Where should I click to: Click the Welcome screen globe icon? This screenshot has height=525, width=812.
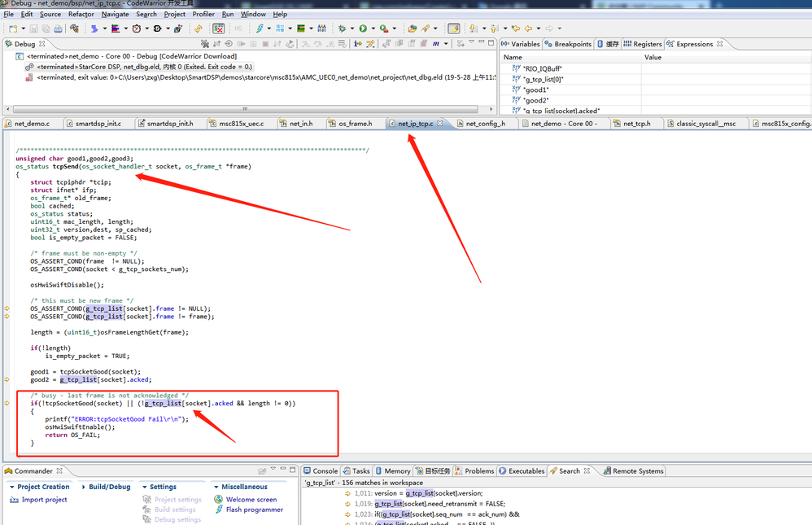pos(219,499)
